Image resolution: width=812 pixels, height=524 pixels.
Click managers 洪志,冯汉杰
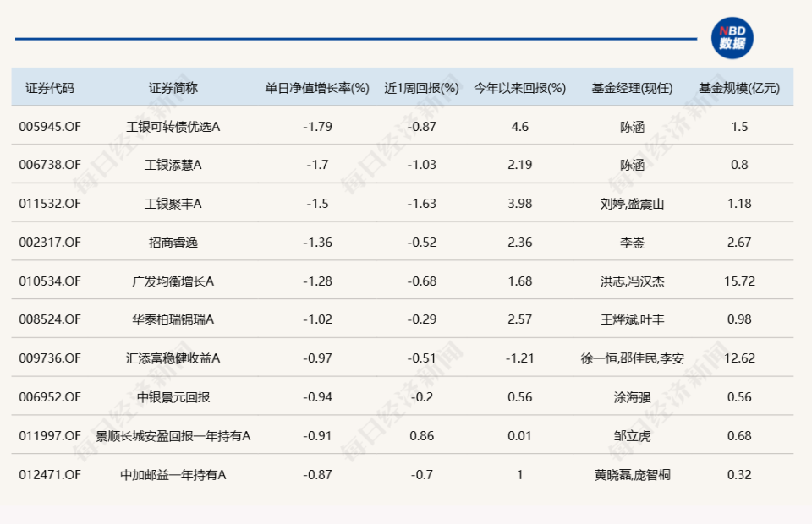[632, 281]
